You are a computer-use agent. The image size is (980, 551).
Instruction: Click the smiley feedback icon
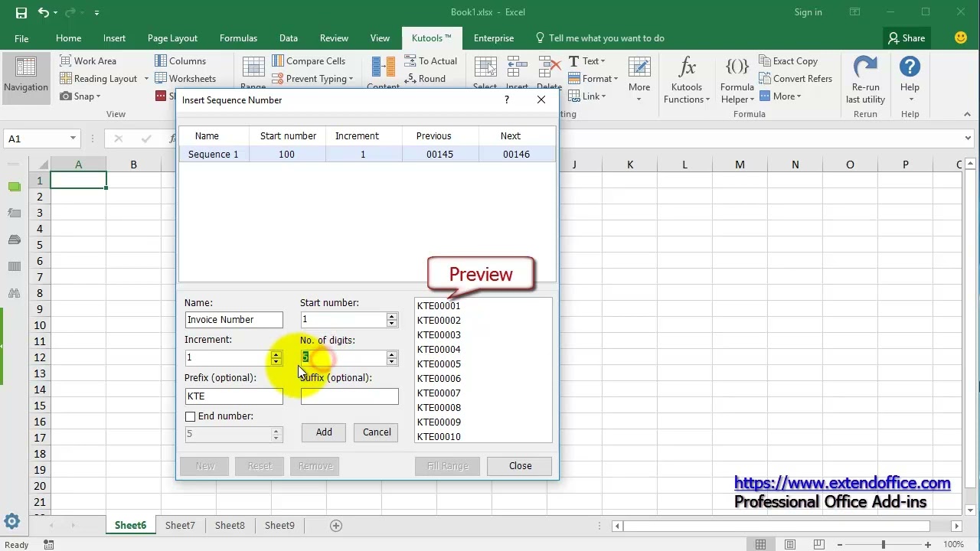pos(961,37)
